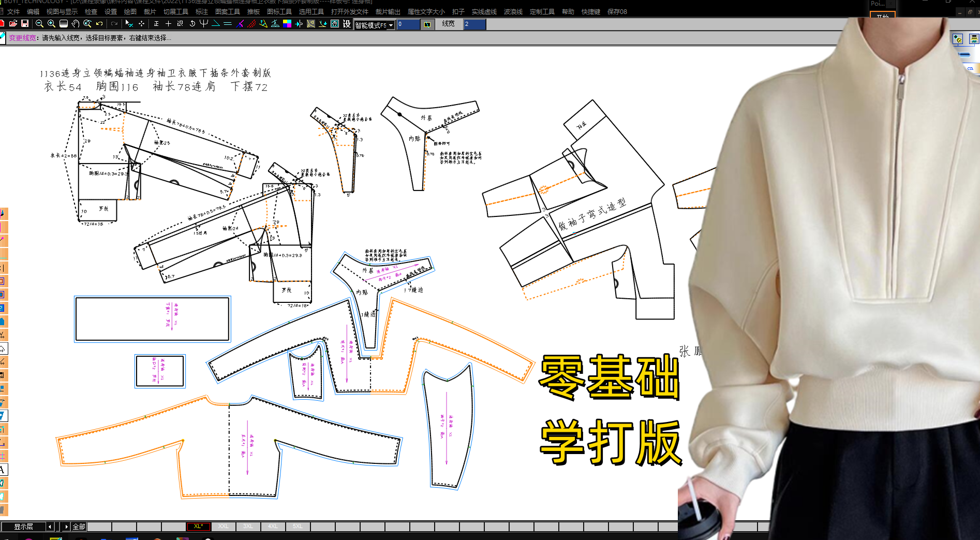The height and width of the screenshot is (540, 980).
Task: Open the 智能模式F5 mode dropdown
Action: click(x=391, y=24)
